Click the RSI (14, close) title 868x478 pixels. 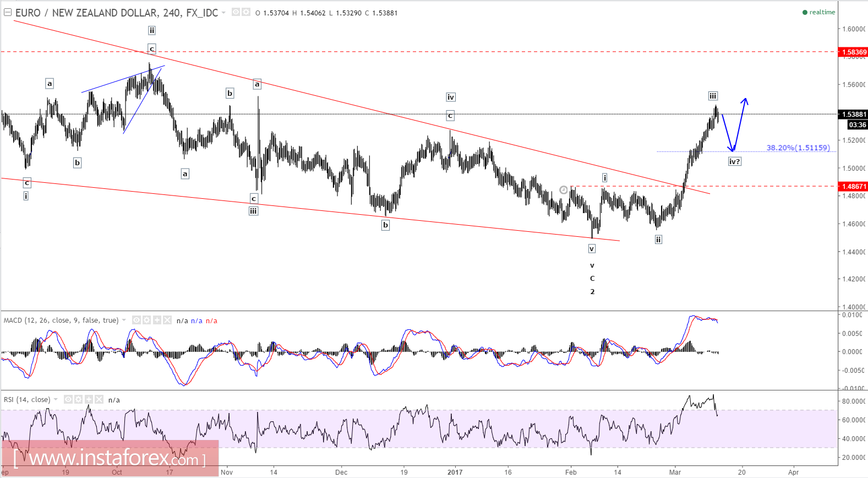(x=27, y=399)
